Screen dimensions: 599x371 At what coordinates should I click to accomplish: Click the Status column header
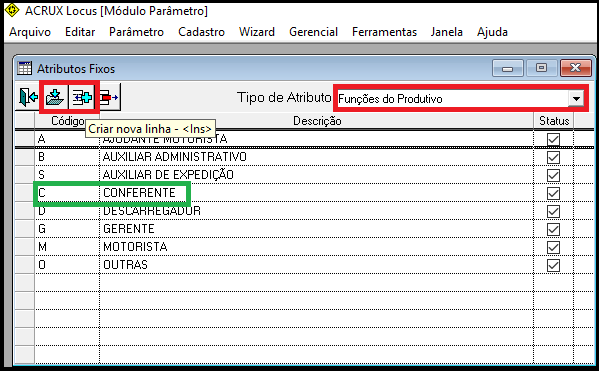(554, 121)
